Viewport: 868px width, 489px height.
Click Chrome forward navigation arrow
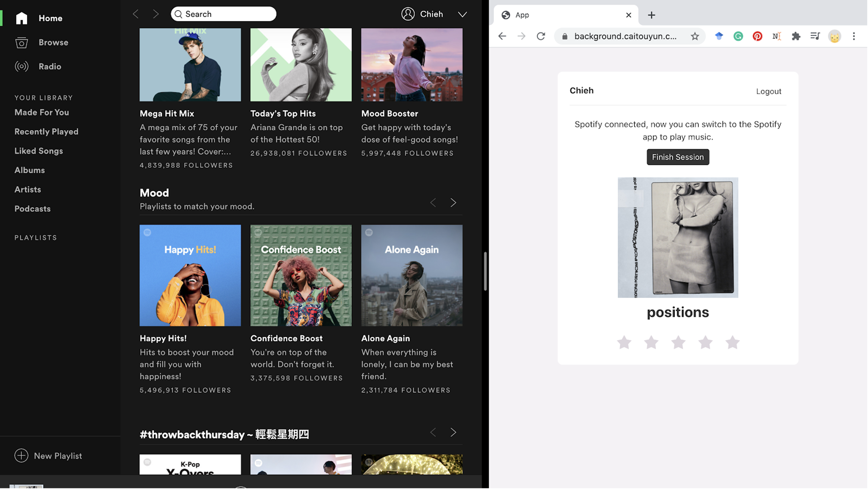[521, 36]
